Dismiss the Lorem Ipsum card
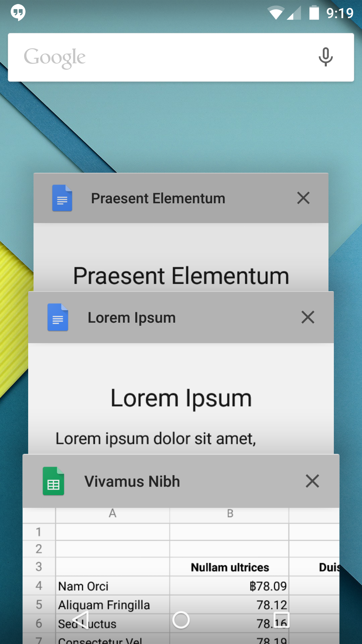362x644 pixels. [x=308, y=317]
